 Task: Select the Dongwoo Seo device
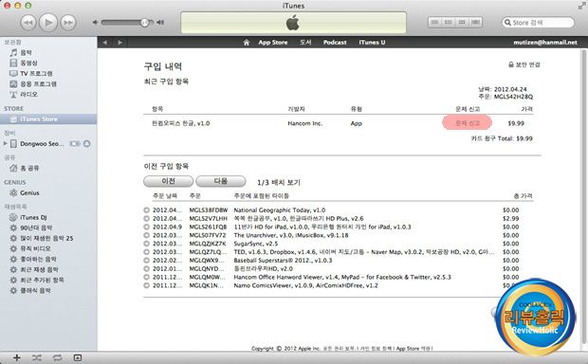(42, 143)
